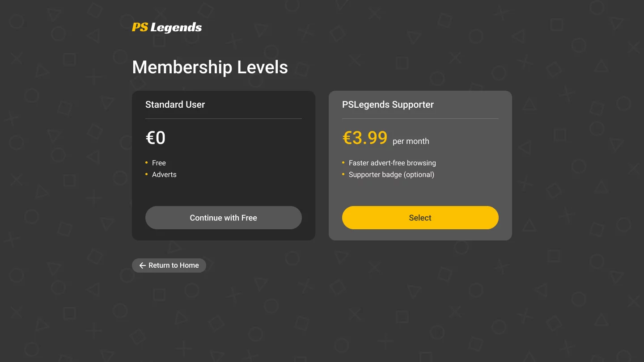Viewport: 644px width, 362px height.
Task: Click the Adverts list item text
Action: pos(164,175)
